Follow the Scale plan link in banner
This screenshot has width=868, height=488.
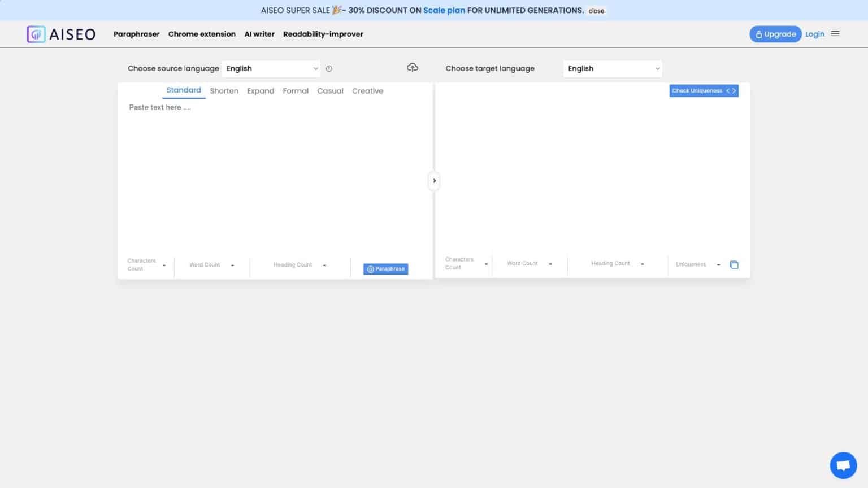444,10
